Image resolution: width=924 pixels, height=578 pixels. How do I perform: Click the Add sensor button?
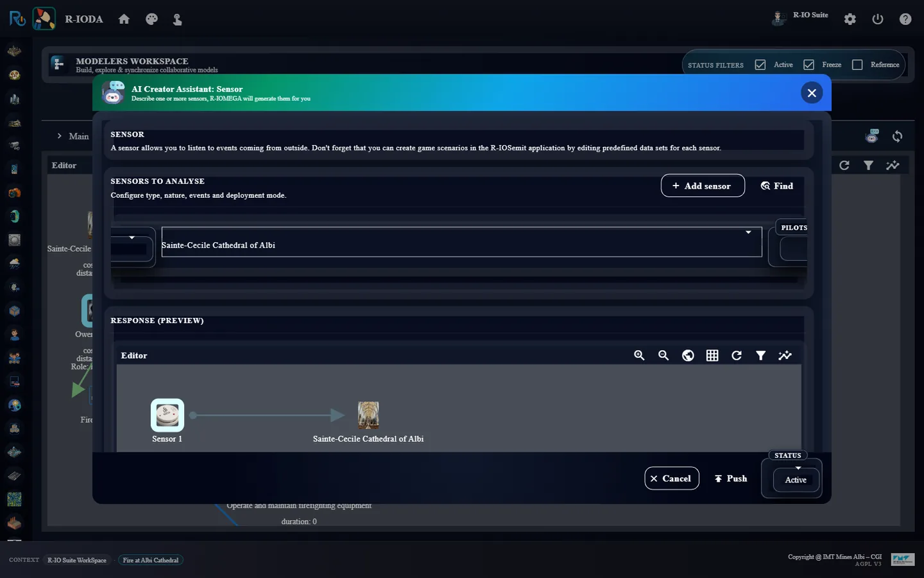(703, 186)
